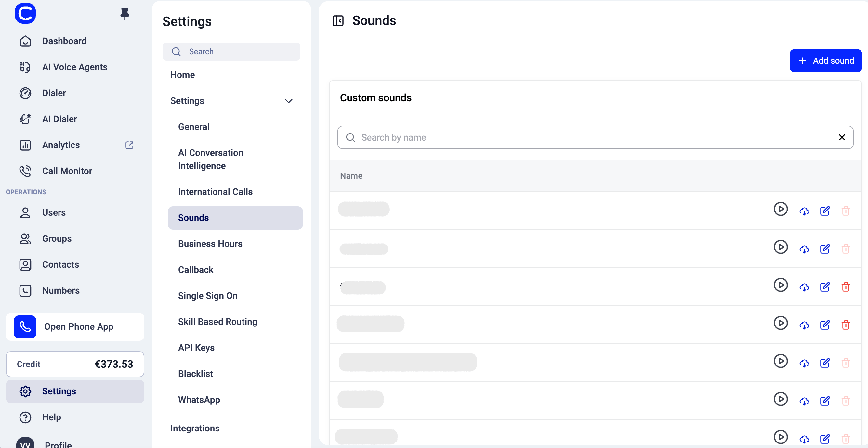Focus the Settings search field

point(231,52)
